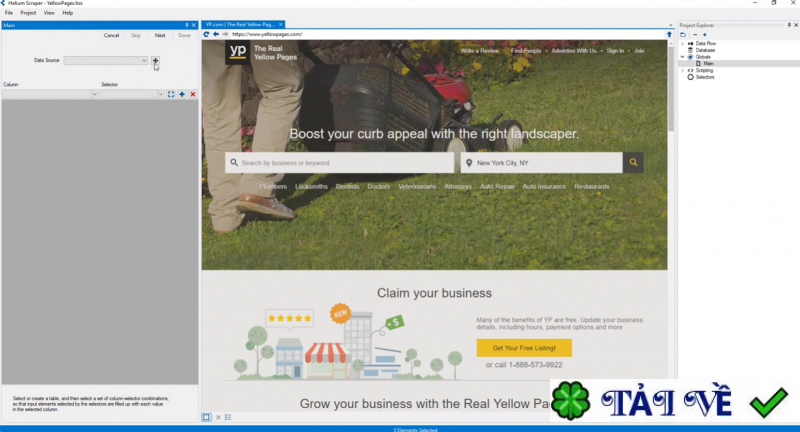Viewport: 800px width, 432px height.
Task: Open the tab list dropdown arrow above the browser
Action: pos(670,25)
